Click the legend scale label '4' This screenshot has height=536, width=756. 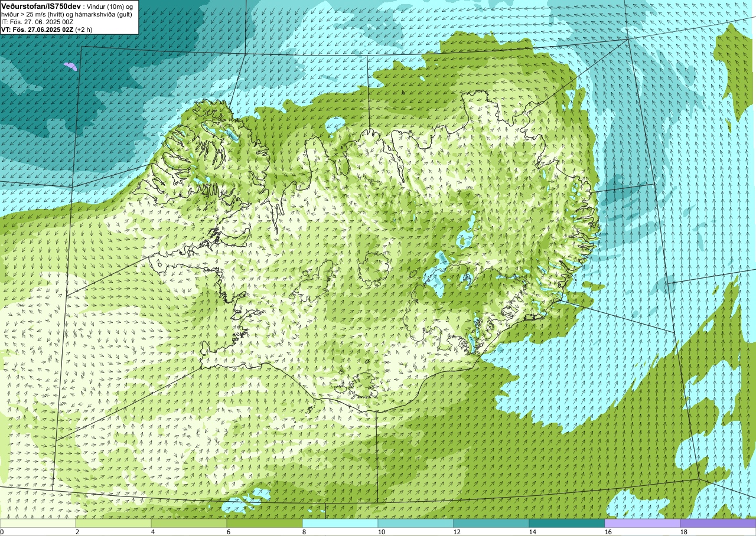pyautogui.click(x=153, y=532)
